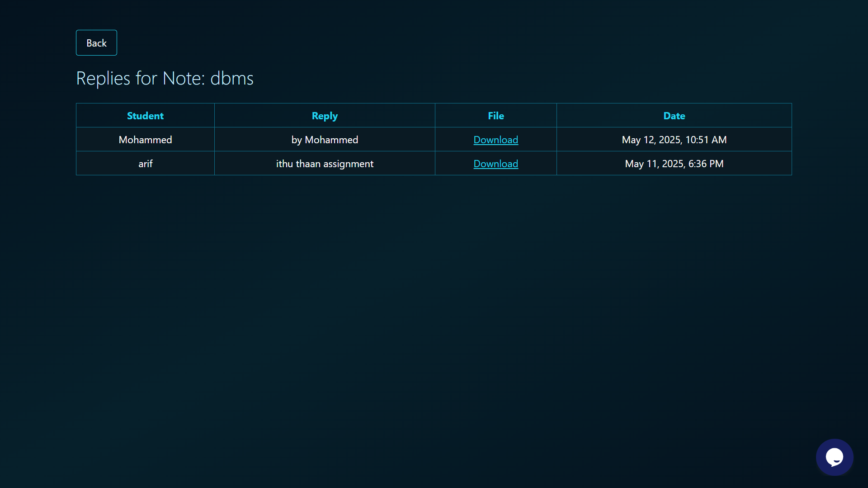
Task: Click the File column header
Action: click(495, 116)
